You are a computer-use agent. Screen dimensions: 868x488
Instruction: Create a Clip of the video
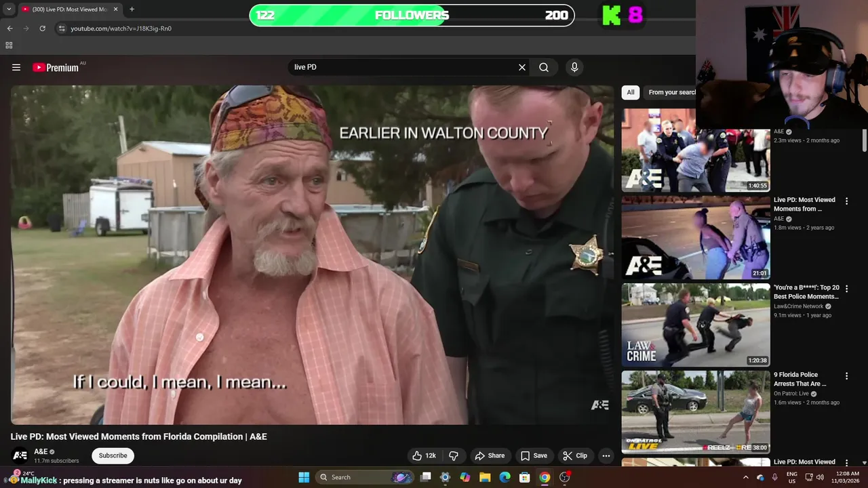575,455
